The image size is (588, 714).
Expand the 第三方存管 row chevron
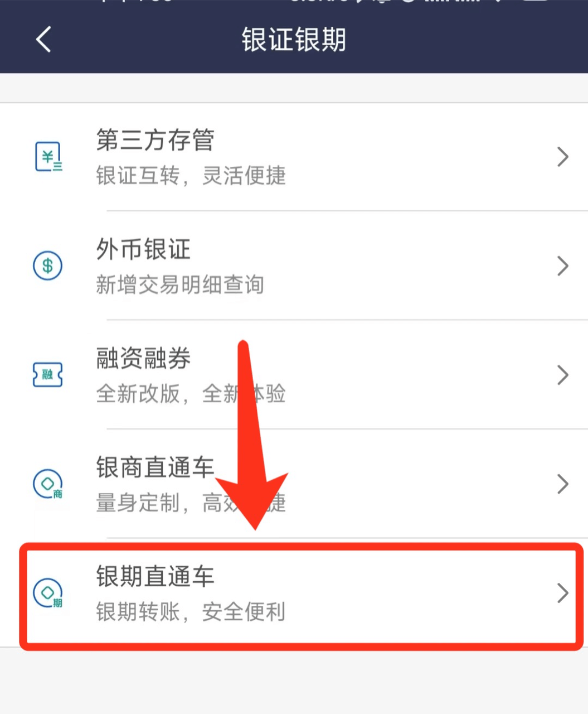[563, 157]
